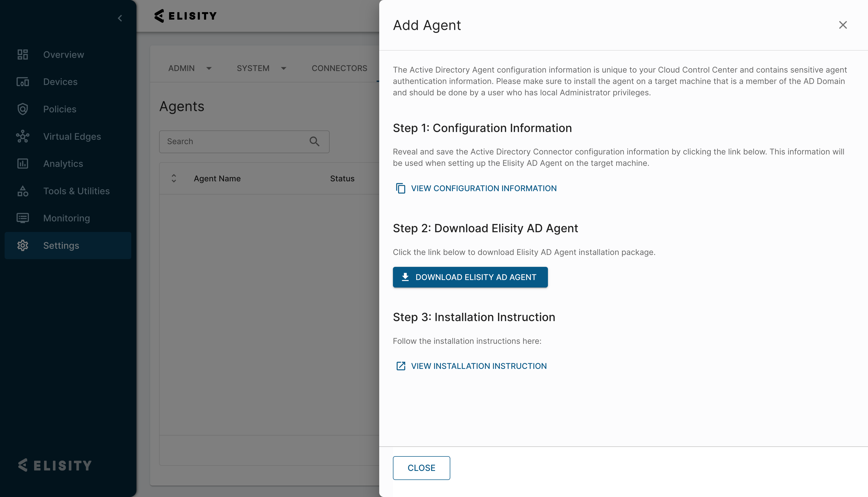The width and height of the screenshot is (868, 497).
Task: Click the download arrow icon on button
Action: (405, 277)
